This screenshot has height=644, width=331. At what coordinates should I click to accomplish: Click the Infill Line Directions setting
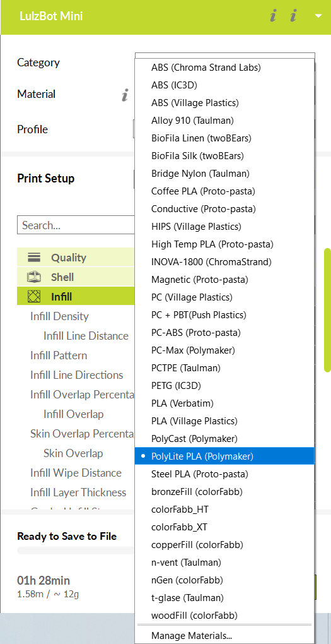77,375
